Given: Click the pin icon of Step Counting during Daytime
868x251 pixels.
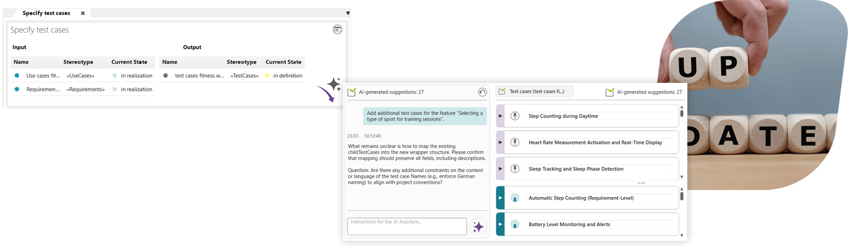Looking at the screenshot, I should click(515, 116).
